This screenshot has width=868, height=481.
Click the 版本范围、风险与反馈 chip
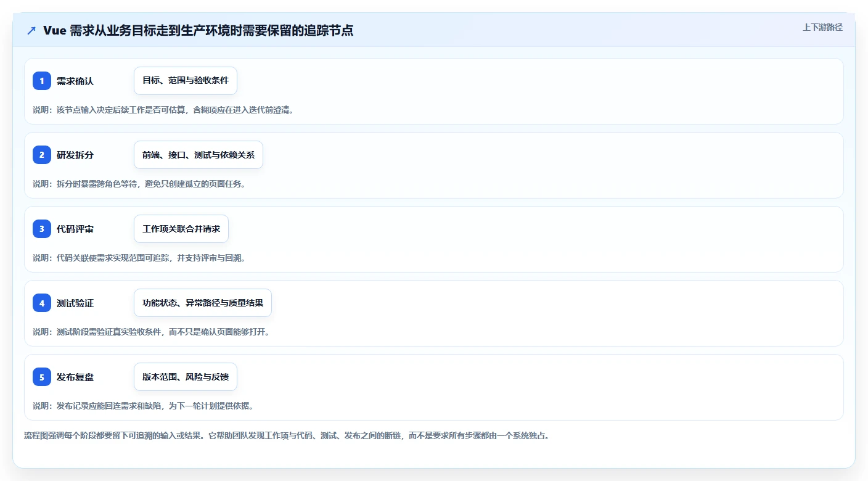click(x=186, y=377)
